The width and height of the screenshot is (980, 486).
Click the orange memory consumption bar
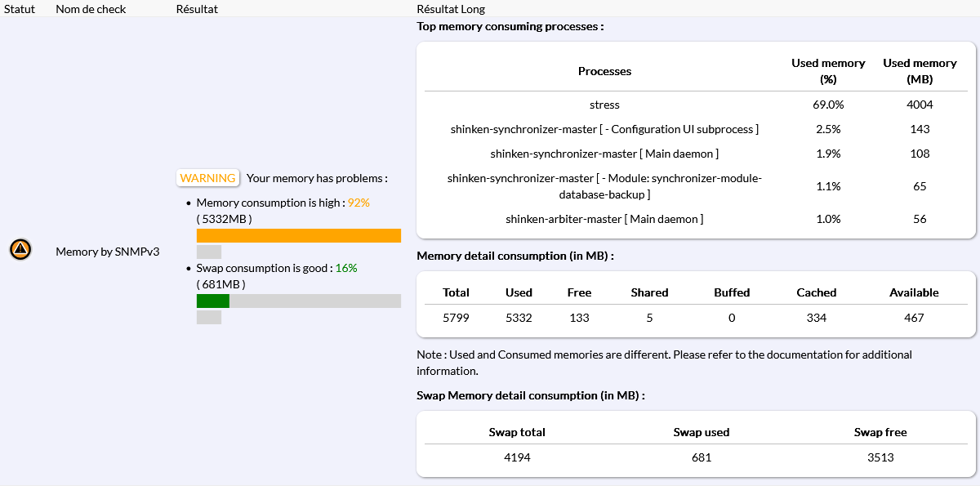coord(298,235)
